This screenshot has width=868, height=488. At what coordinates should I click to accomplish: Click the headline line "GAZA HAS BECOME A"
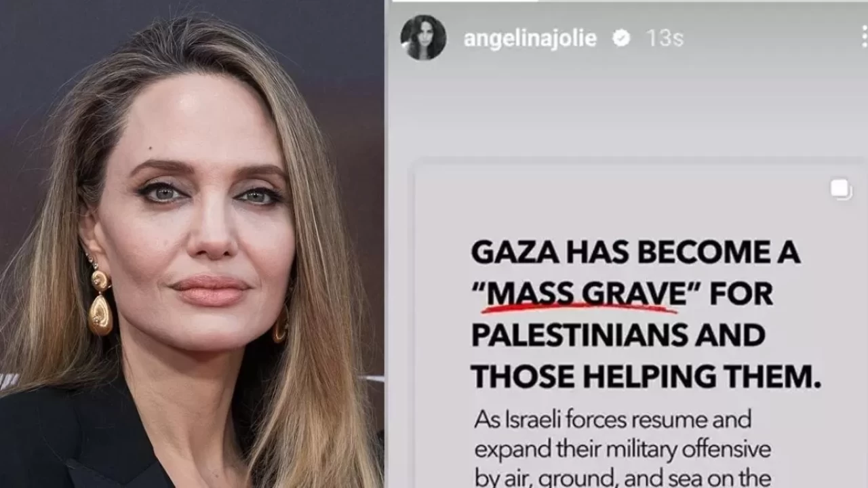[x=635, y=252]
